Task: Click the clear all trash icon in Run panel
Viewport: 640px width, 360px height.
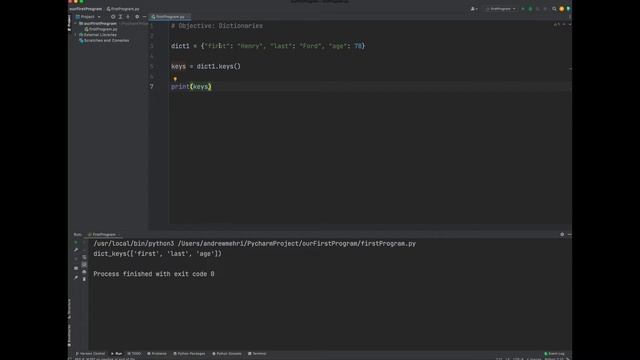Action: tap(84, 279)
